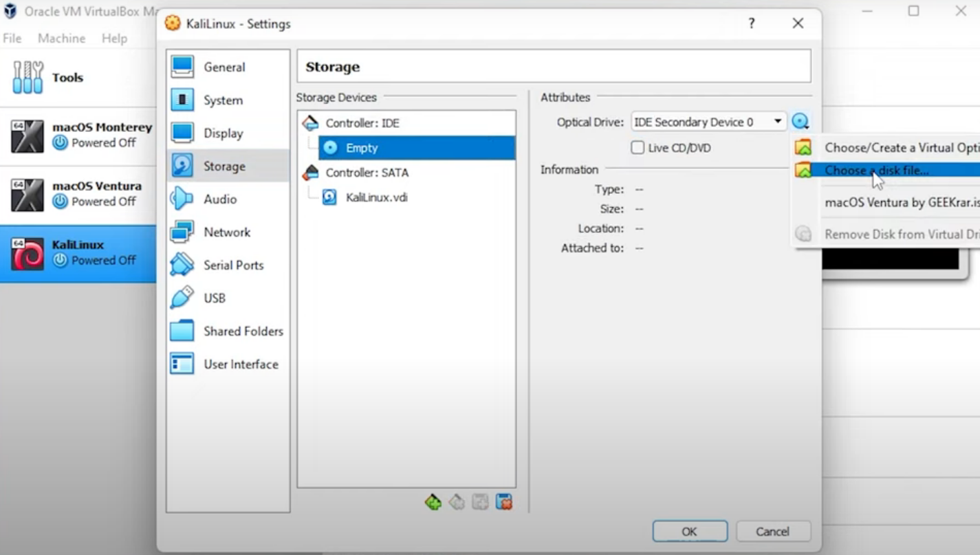Select the User Interface icon
The image size is (980, 555).
click(x=182, y=364)
